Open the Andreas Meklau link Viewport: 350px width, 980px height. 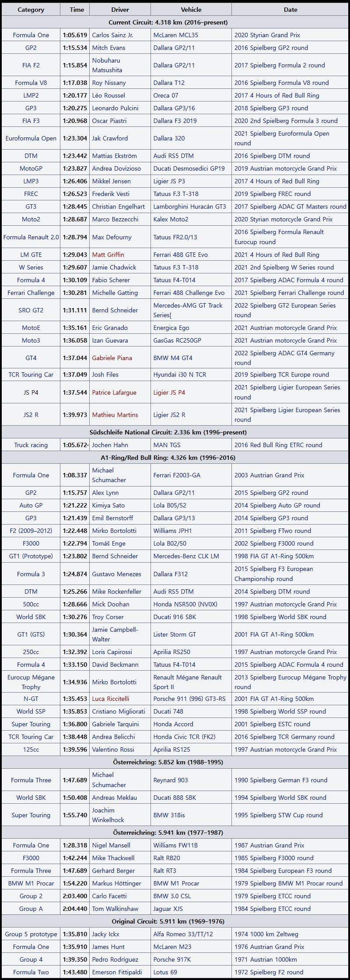[115, 798]
